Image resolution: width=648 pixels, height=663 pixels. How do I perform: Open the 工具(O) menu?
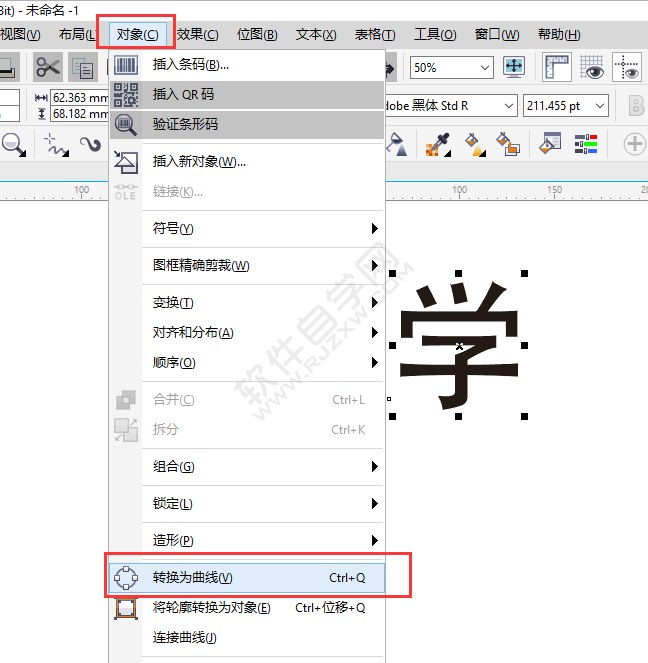point(435,34)
